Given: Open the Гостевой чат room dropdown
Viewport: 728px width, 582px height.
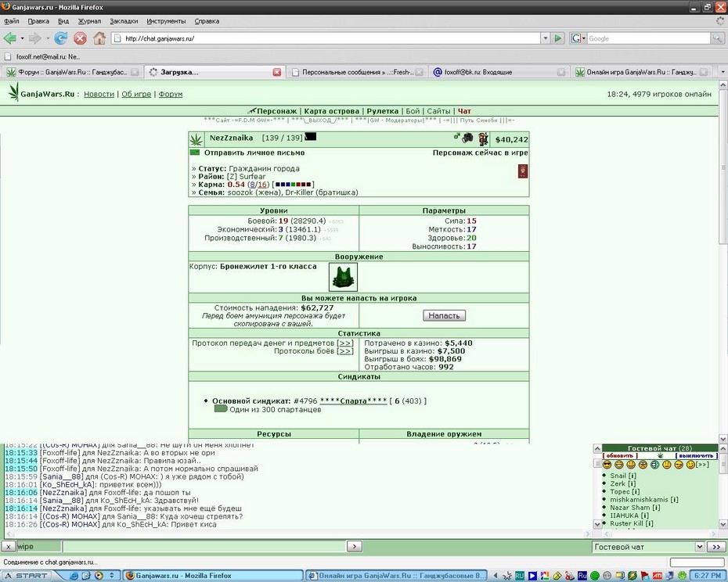Looking at the screenshot, I should pyautogui.click(x=648, y=548).
